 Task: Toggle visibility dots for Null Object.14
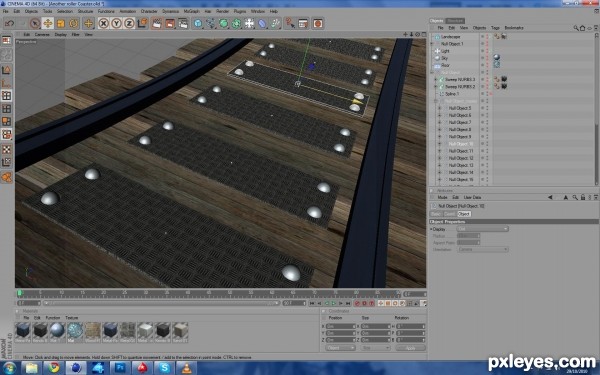click(x=488, y=173)
